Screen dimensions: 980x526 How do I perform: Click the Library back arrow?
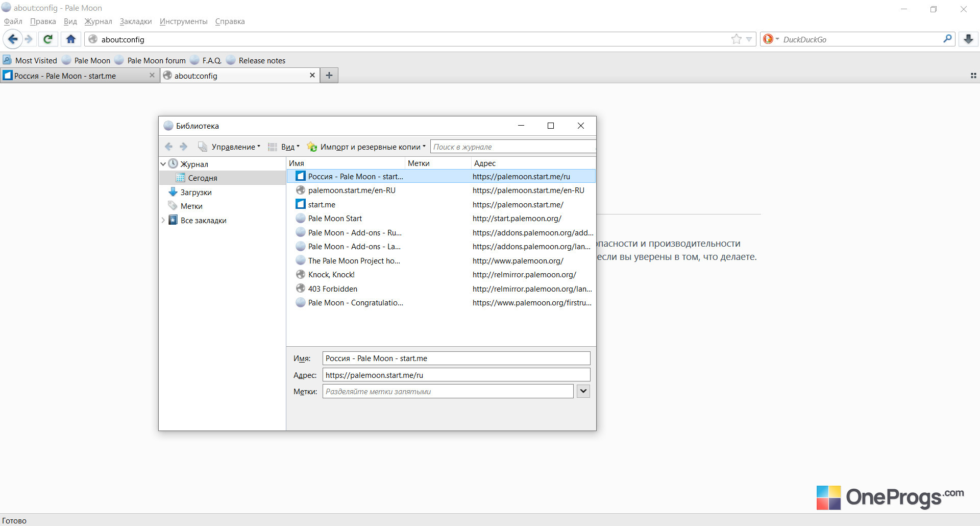coord(169,147)
